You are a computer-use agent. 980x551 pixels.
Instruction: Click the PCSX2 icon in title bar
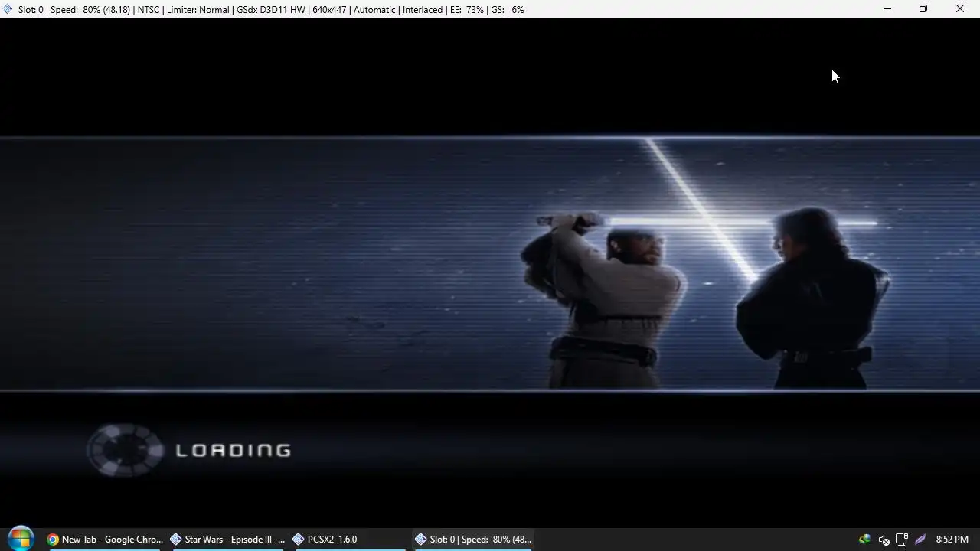click(8, 9)
